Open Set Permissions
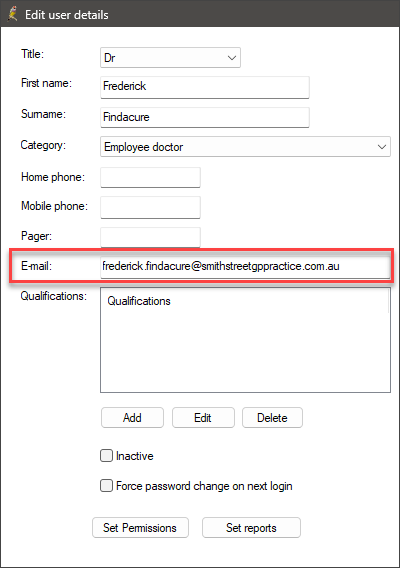This screenshot has height=568, width=400. click(x=140, y=528)
